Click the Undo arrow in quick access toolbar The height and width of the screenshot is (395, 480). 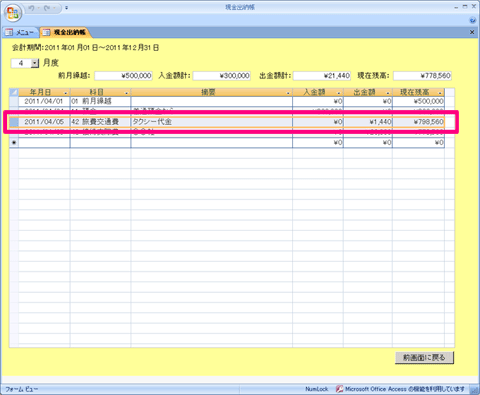click(x=32, y=8)
